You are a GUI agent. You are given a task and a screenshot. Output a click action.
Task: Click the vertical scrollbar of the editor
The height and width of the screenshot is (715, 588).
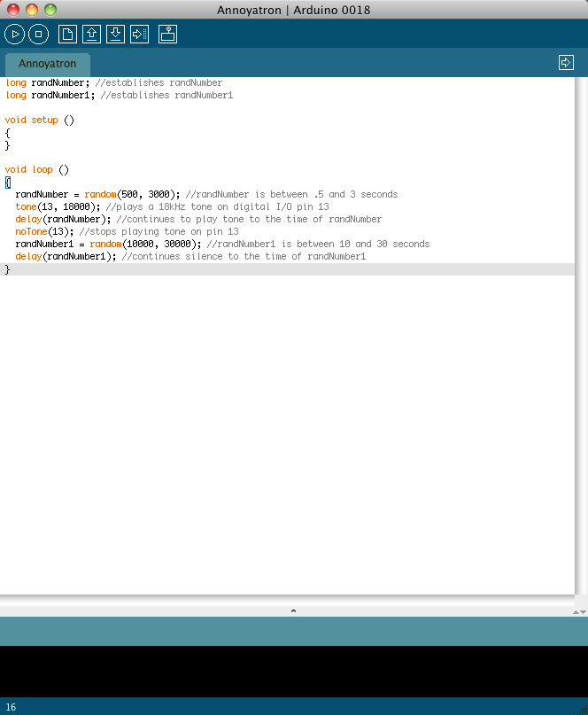point(581,335)
